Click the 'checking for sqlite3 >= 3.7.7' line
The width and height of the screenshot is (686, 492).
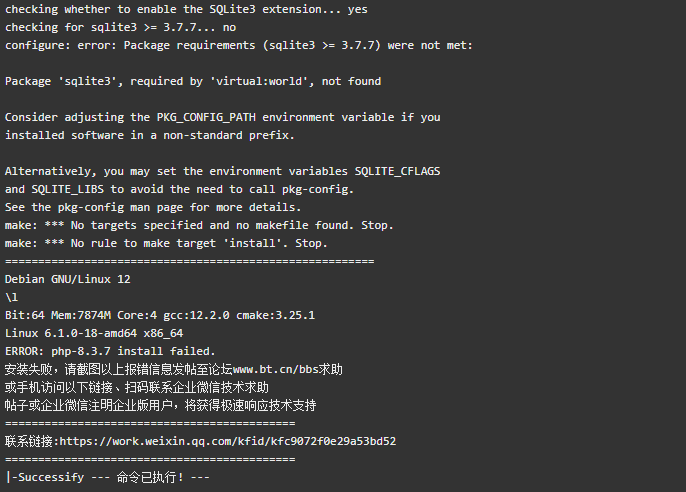[x=120, y=28]
